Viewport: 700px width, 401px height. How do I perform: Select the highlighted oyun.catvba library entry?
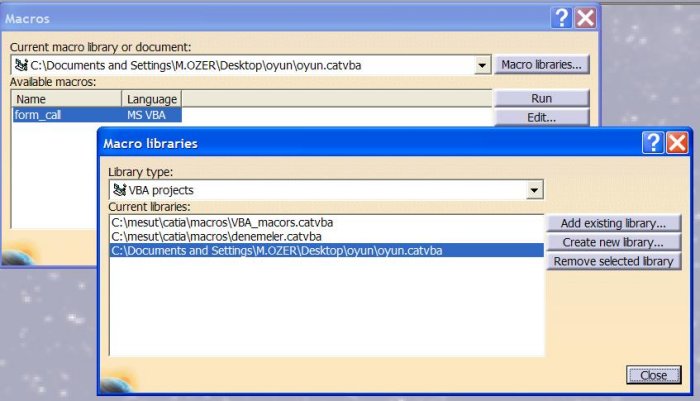click(x=276, y=250)
